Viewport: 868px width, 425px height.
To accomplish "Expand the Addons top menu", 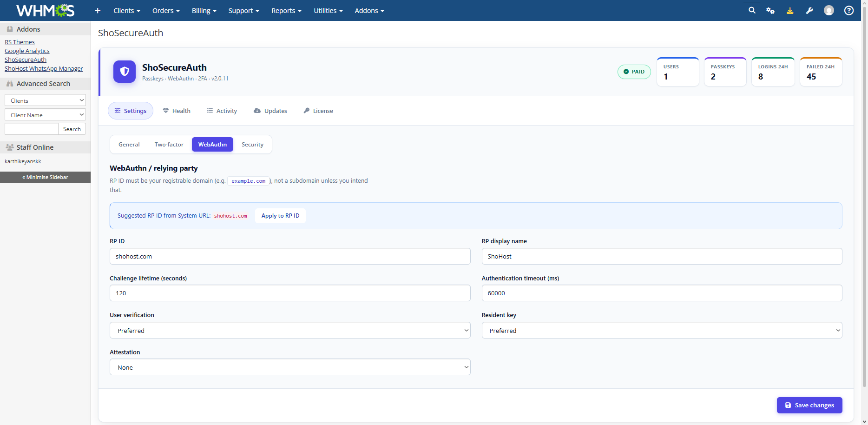I will (x=369, y=11).
